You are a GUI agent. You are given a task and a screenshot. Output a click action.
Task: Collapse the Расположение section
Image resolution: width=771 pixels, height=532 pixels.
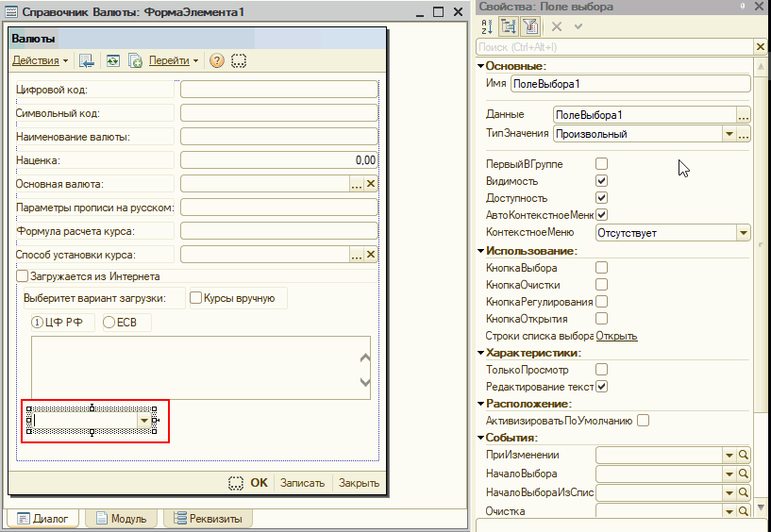tap(480, 404)
